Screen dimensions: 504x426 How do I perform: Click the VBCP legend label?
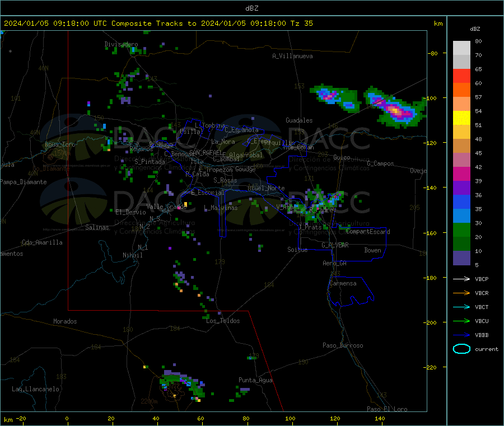coord(482,279)
